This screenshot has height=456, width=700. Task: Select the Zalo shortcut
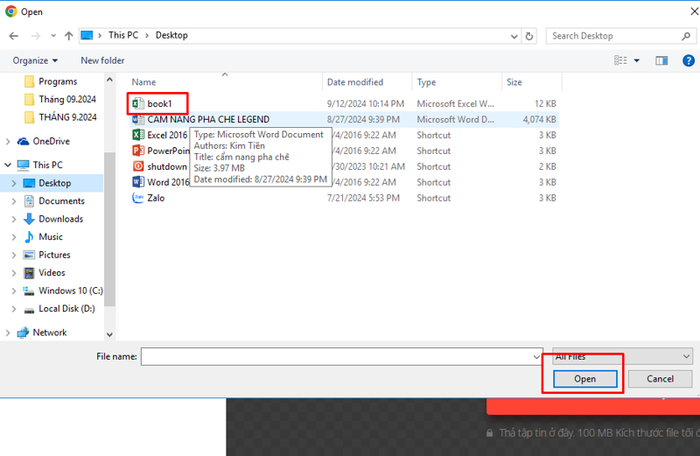(x=149, y=198)
